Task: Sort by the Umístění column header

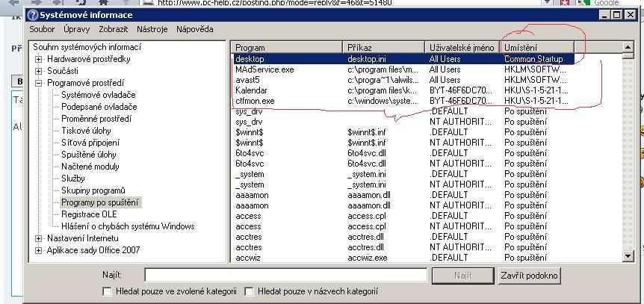Action: (537, 48)
